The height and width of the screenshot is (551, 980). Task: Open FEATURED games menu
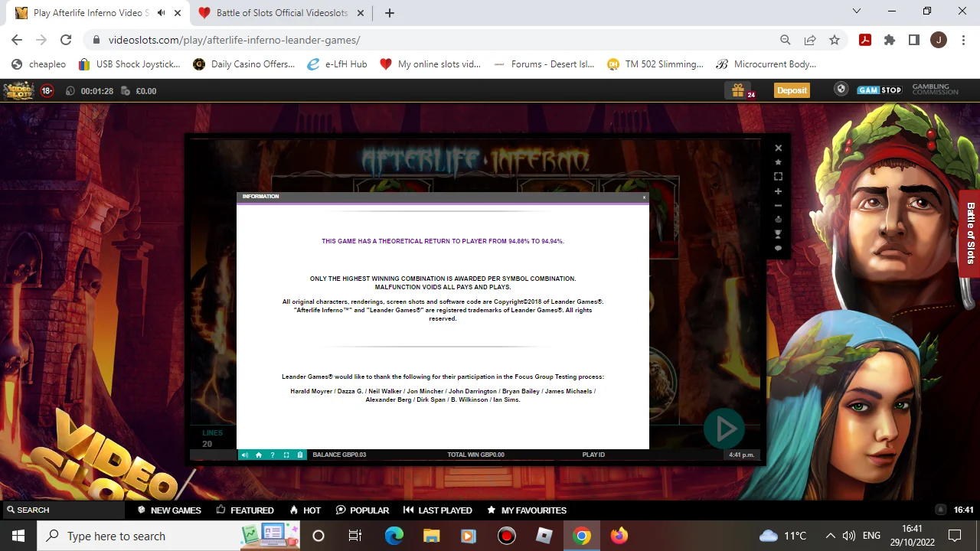pos(245,510)
